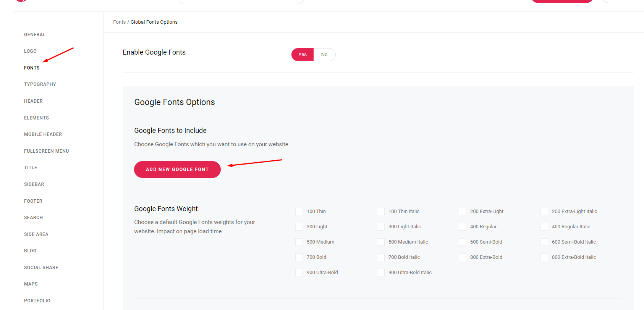The height and width of the screenshot is (310, 644).
Task: Enable 600 Semi-Bold weight
Action: pos(463,242)
